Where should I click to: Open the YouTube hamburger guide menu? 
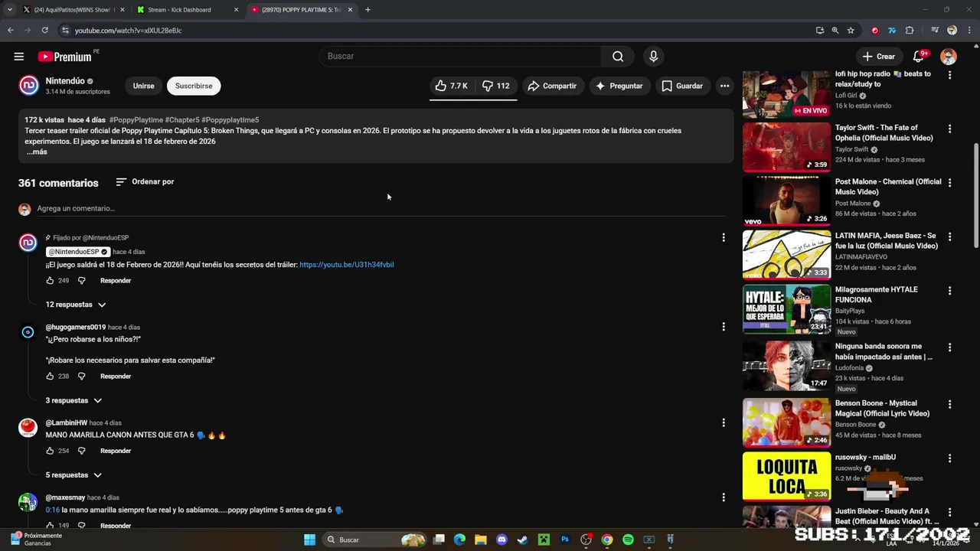click(x=19, y=57)
